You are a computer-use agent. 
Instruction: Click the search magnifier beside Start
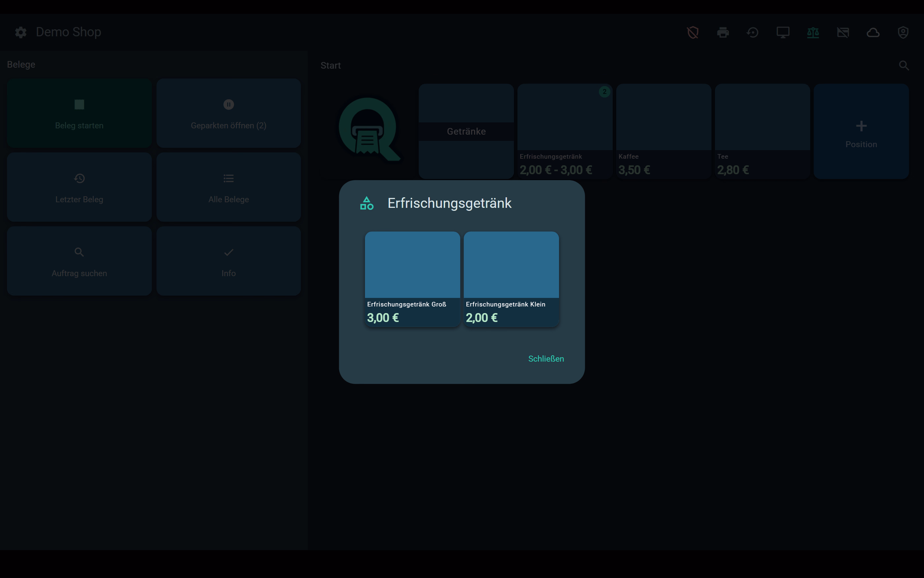tap(904, 65)
